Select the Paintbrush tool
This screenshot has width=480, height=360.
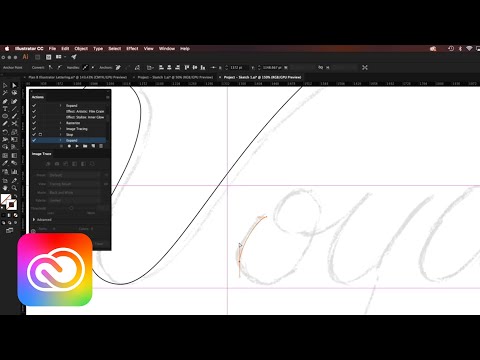(14, 116)
